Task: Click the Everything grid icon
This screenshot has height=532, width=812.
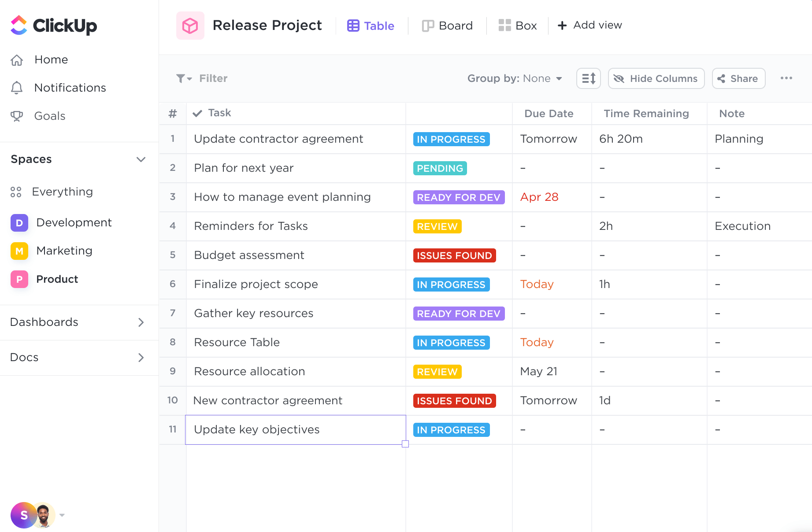Action: click(16, 192)
